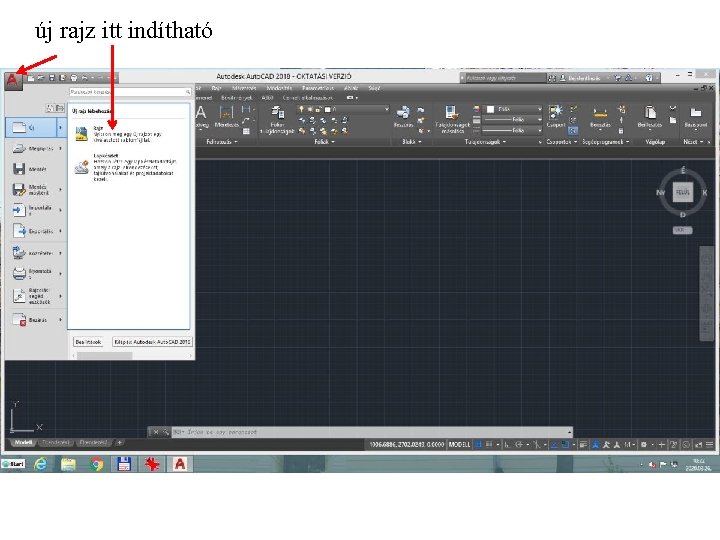Toggle the grid display in status bar
Screen dimensions: 720x540
point(478,444)
